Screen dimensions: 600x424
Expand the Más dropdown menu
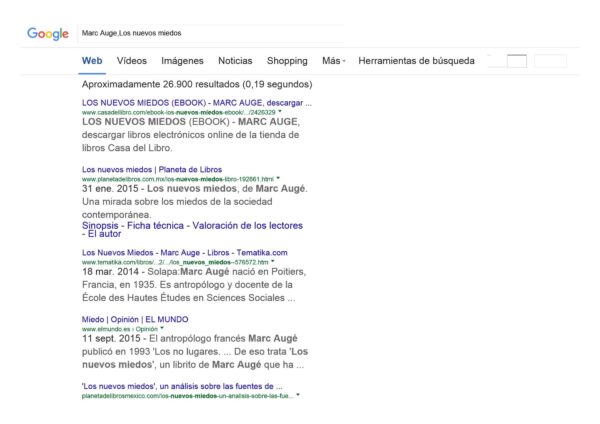[333, 61]
